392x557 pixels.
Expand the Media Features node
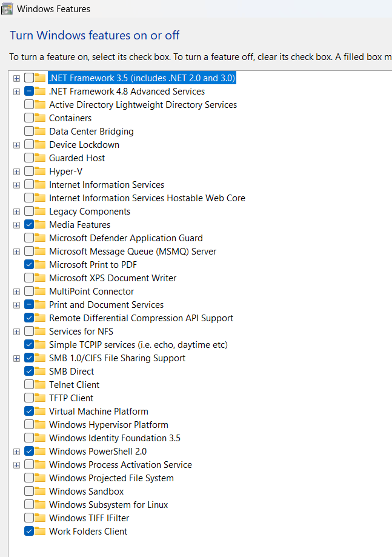point(16,225)
